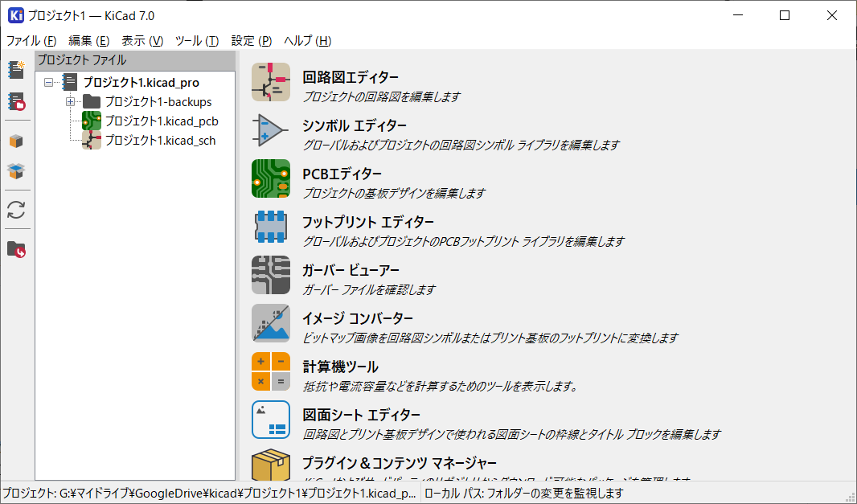The width and height of the screenshot is (857, 504).
Task: Click the ガーバー ビューアー title text
Action: pos(351,270)
